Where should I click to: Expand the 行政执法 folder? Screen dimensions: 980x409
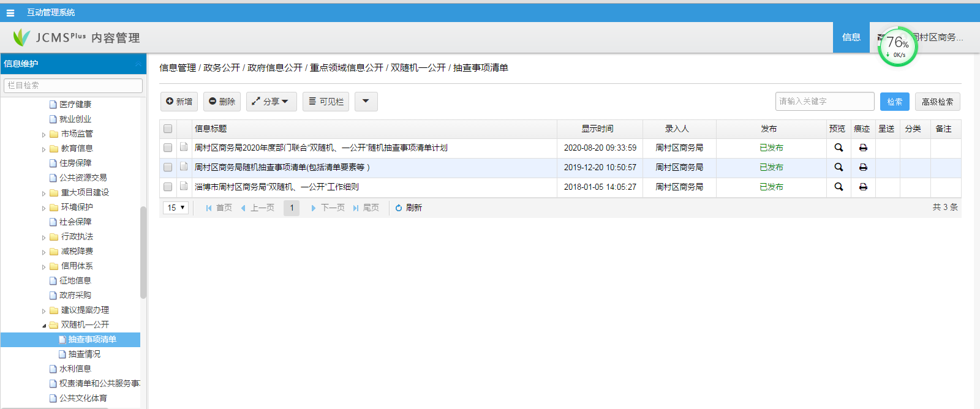44,237
